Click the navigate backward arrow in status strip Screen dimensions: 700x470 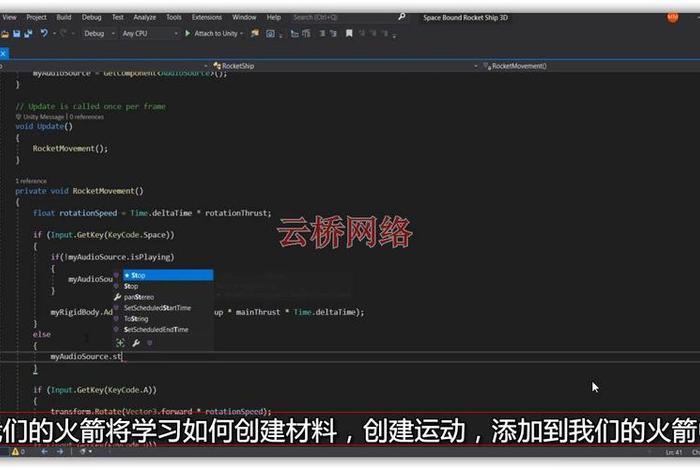[44, 452]
